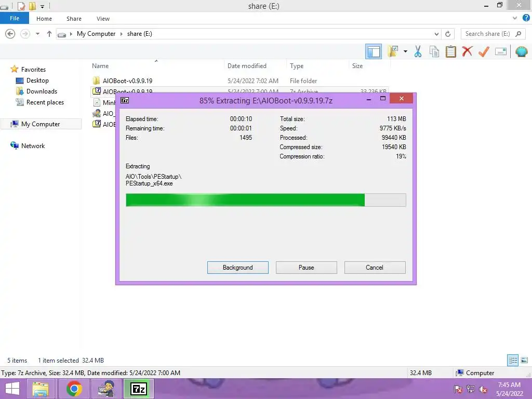Select Favorites in the navigation pane
This screenshot has height=399, width=532.
(33, 69)
